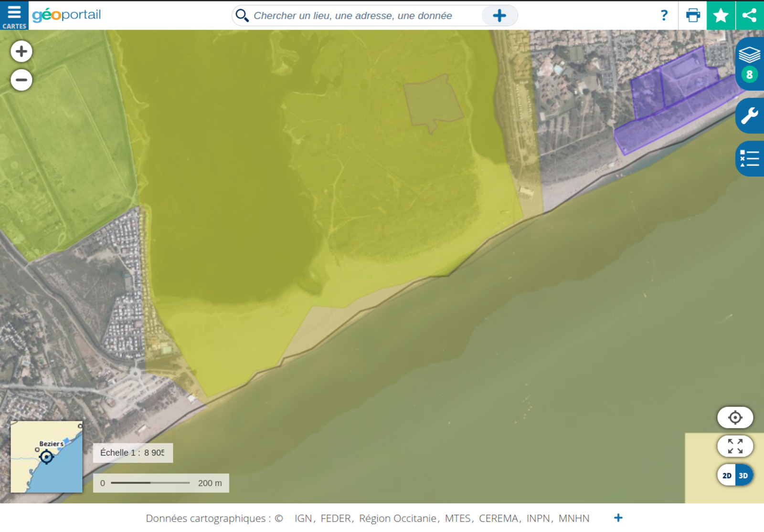The width and height of the screenshot is (764, 532).
Task: Expand the map data attributions list
Action: pos(618,518)
